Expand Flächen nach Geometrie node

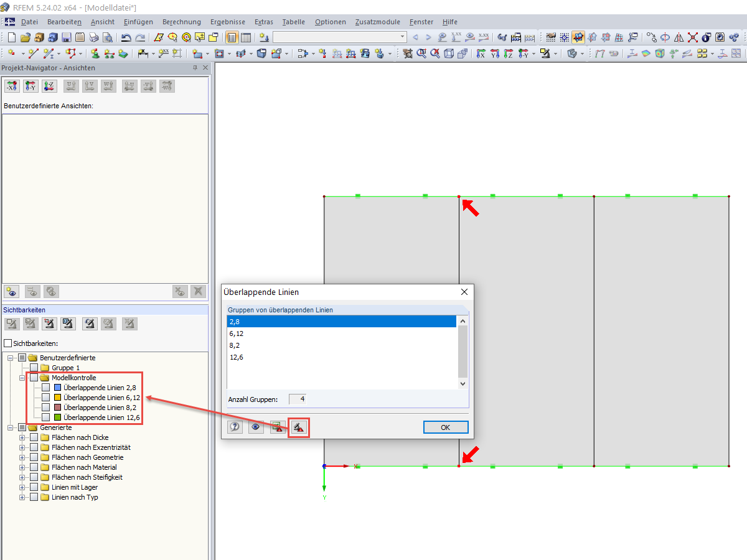click(x=22, y=457)
